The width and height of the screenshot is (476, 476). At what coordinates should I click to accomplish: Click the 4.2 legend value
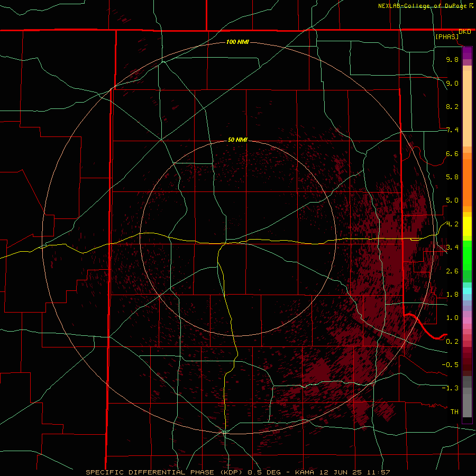(452, 224)
